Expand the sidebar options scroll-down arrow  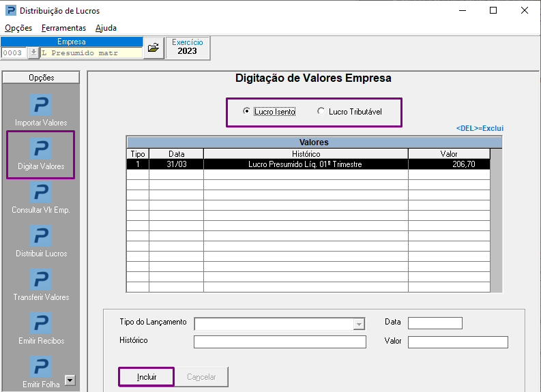tap(70, 380)
